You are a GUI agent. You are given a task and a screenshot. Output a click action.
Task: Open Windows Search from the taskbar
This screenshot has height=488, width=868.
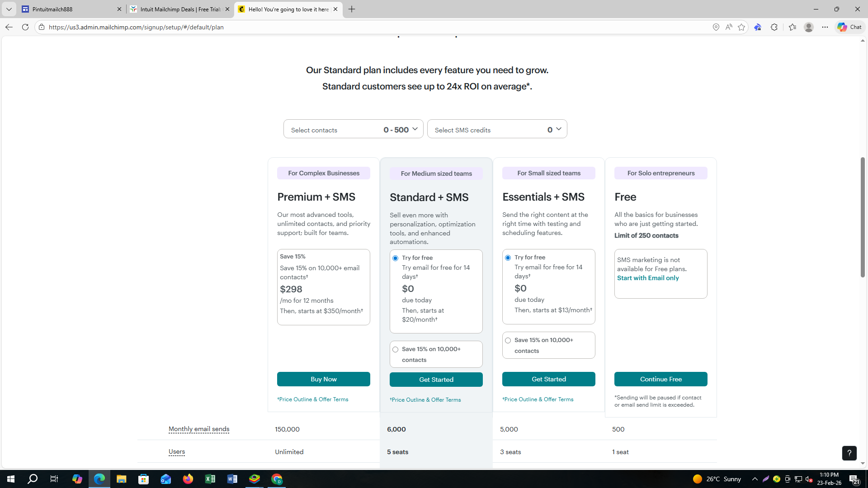pyautogui.click(x=33, y=479)
